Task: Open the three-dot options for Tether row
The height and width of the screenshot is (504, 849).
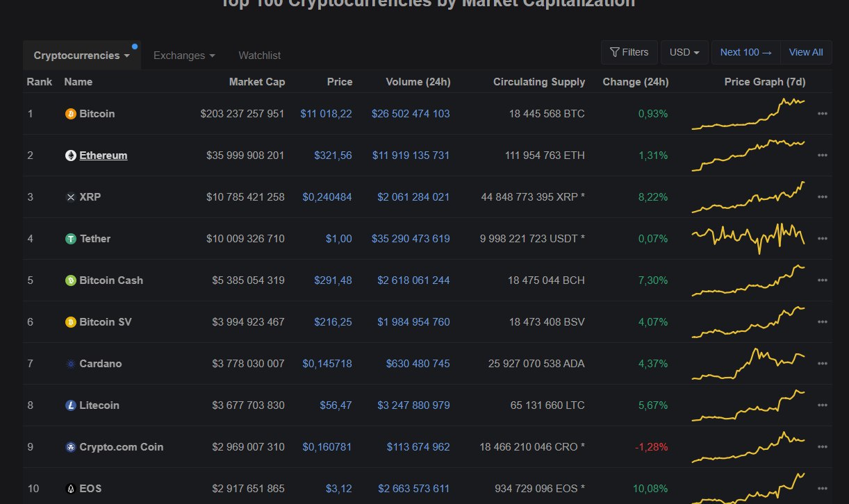Action: tap(823, 239)
